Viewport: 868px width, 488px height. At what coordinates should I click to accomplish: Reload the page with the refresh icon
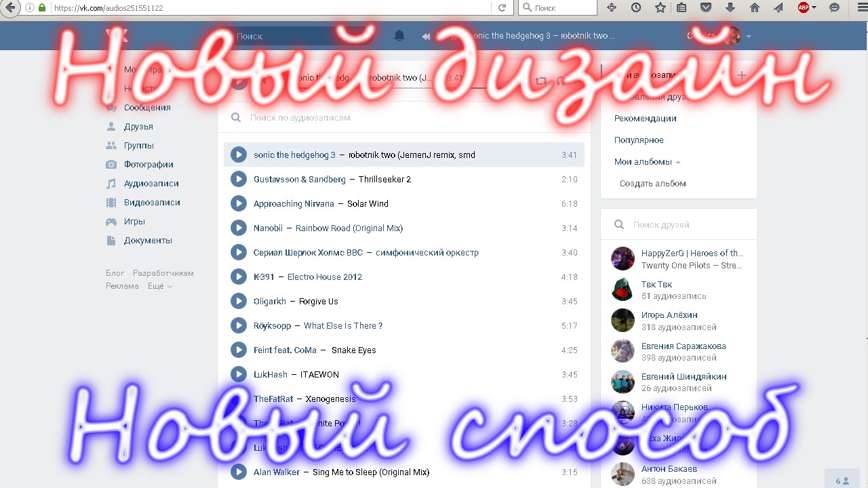(502, 7)
